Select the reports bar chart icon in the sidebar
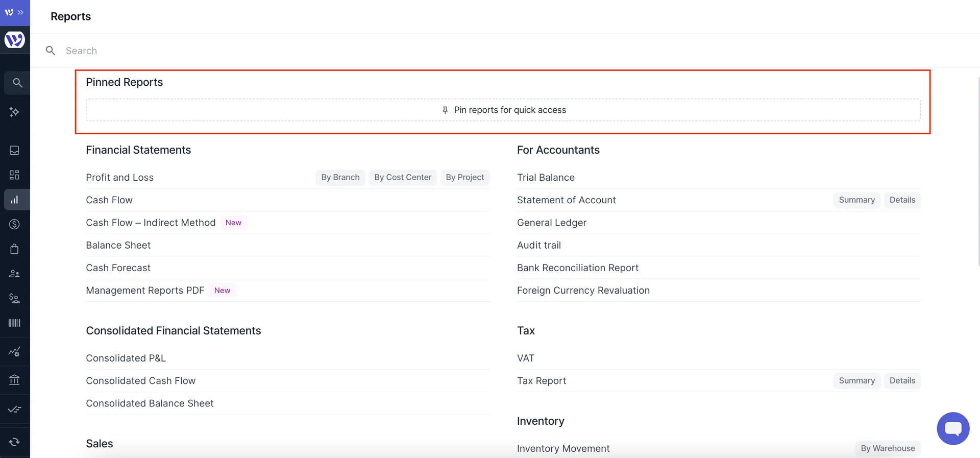 click(x=14, y=200)
